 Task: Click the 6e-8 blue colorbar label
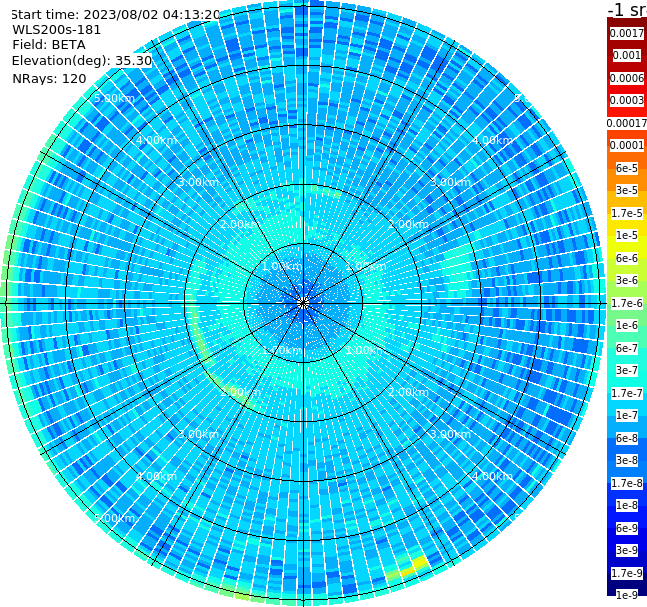coord(627,438)
